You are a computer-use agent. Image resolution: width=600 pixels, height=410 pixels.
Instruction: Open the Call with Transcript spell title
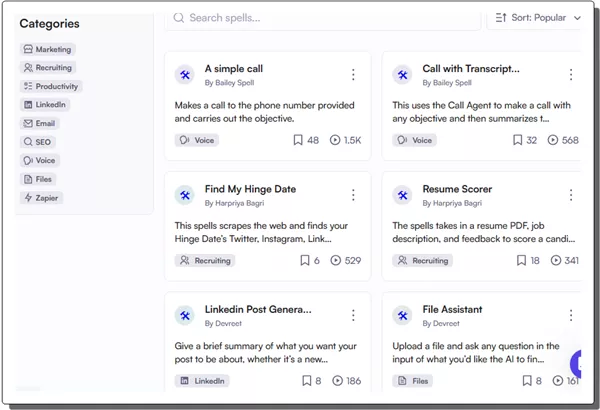coord(471,69)
